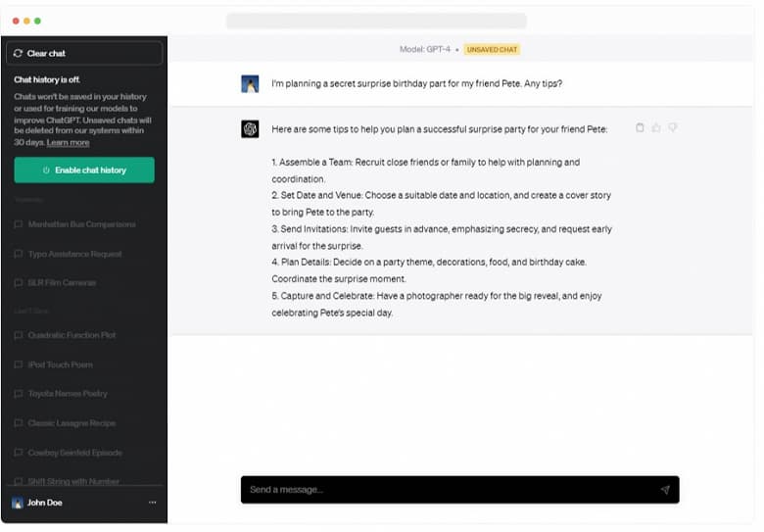Viewport: 764px width, 532px height.
Task: Click the thumbs down icon on response
Action: click(x=673, y=127)
